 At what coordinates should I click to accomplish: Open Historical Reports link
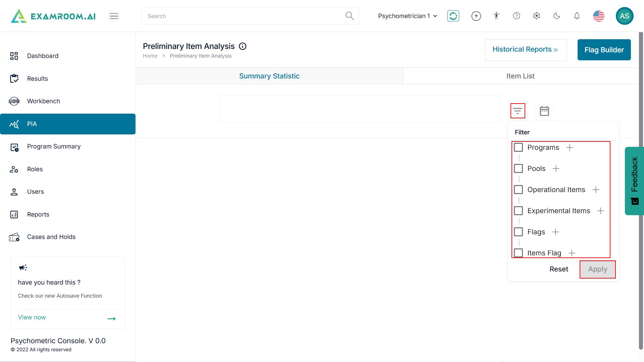coord(525,50)
